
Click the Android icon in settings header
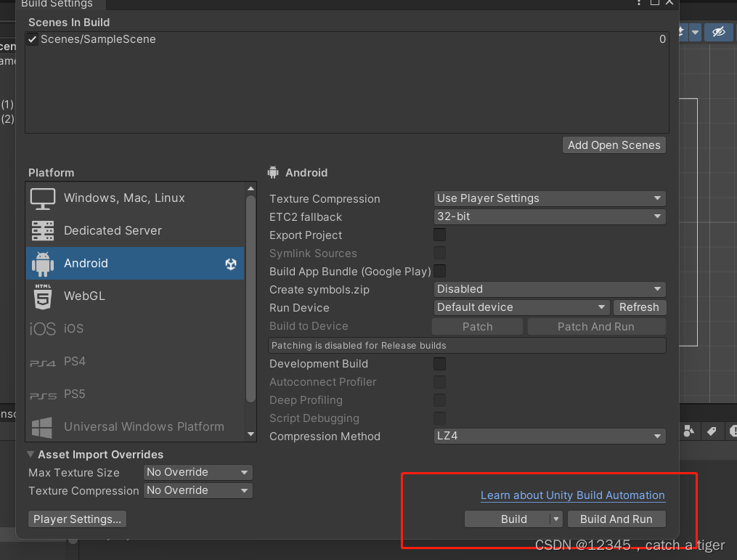point(273,173)
